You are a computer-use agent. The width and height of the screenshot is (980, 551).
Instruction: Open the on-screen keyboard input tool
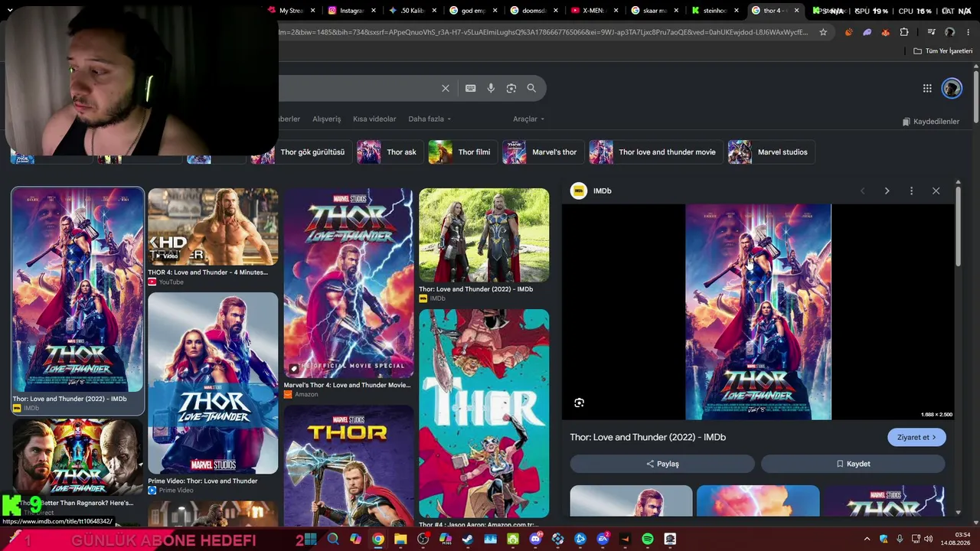point(471,88)
